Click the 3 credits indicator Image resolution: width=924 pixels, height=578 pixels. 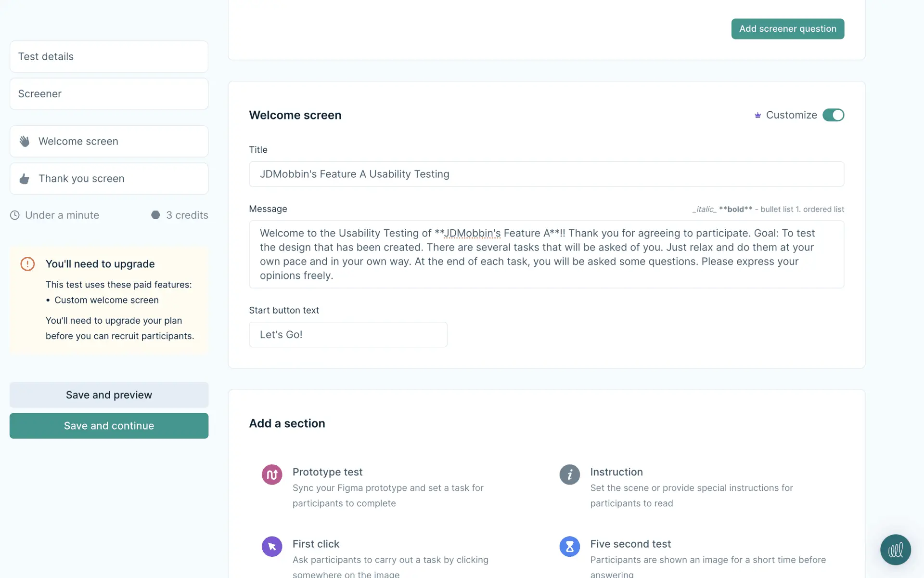pyautogui.click(x=180, y=215)
